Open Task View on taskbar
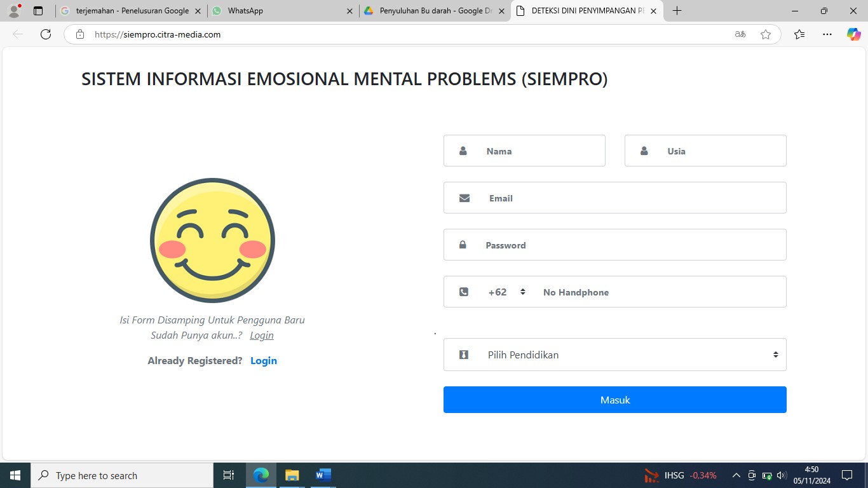This screenshot has width=868, height=488. point(229,475)
